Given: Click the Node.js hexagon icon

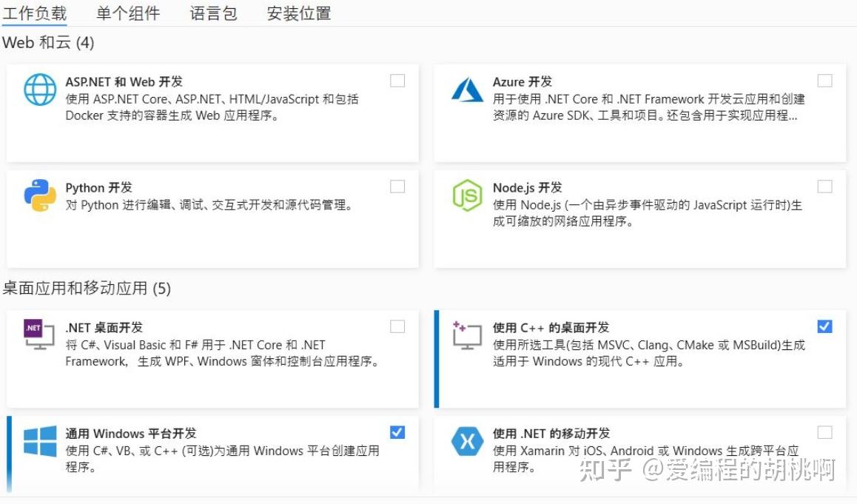Looking at the screenshot, I should (x=467, y=196).
